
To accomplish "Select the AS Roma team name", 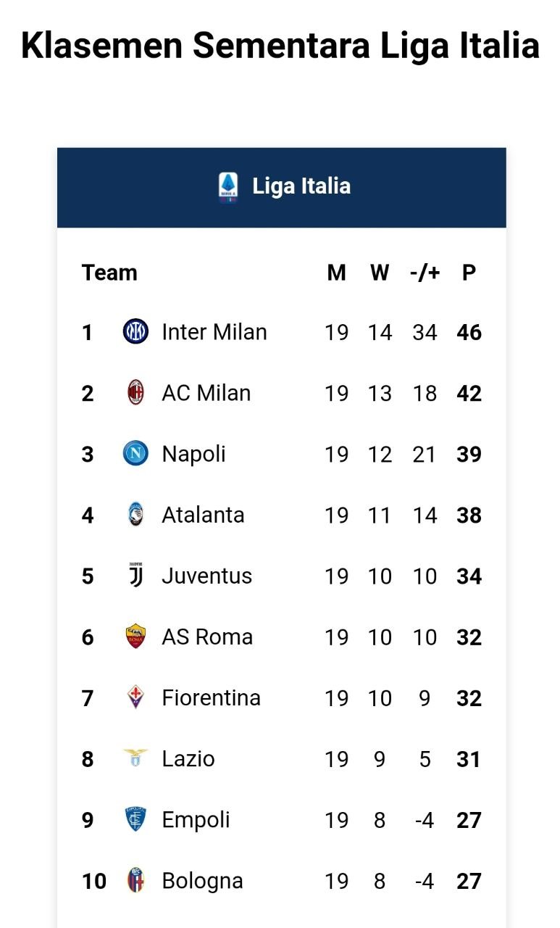I will click(x=207, y=637).
